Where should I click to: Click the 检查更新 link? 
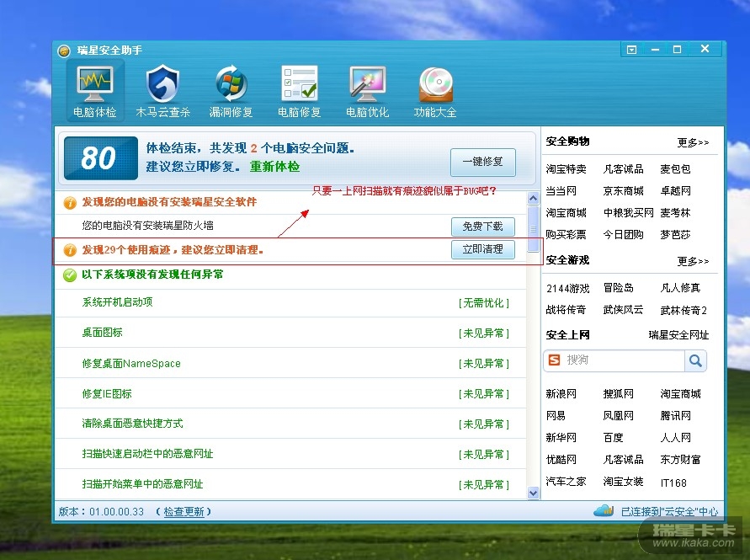tap(184, 512)
